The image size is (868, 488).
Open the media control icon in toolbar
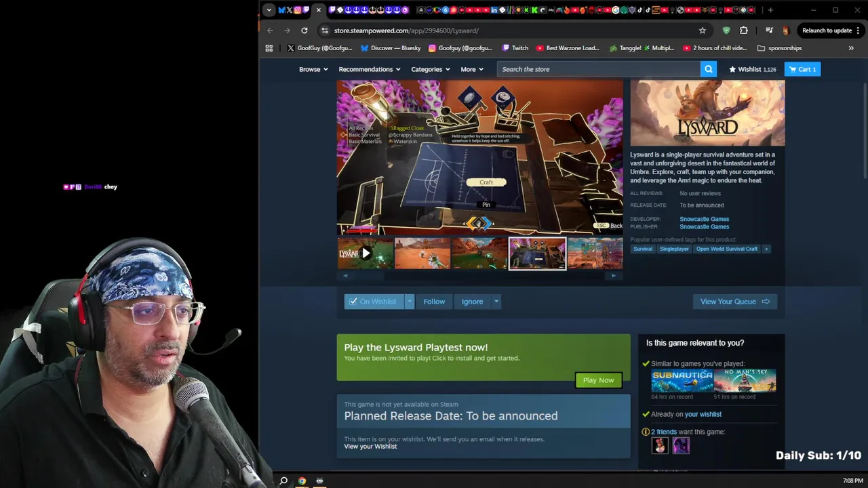[769, 30]
